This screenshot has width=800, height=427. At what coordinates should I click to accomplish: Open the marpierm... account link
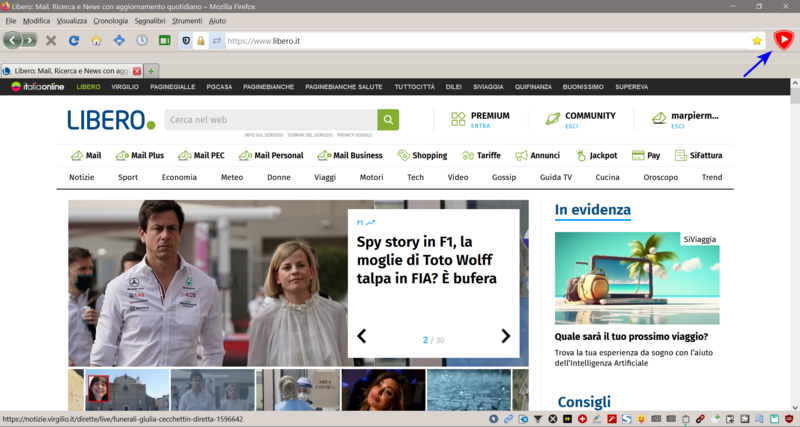(685, 119)
